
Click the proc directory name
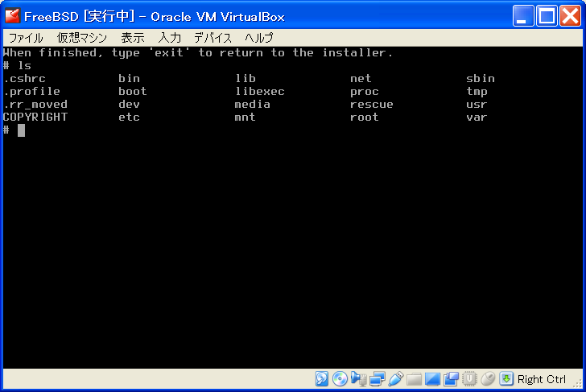click(365, 92)
